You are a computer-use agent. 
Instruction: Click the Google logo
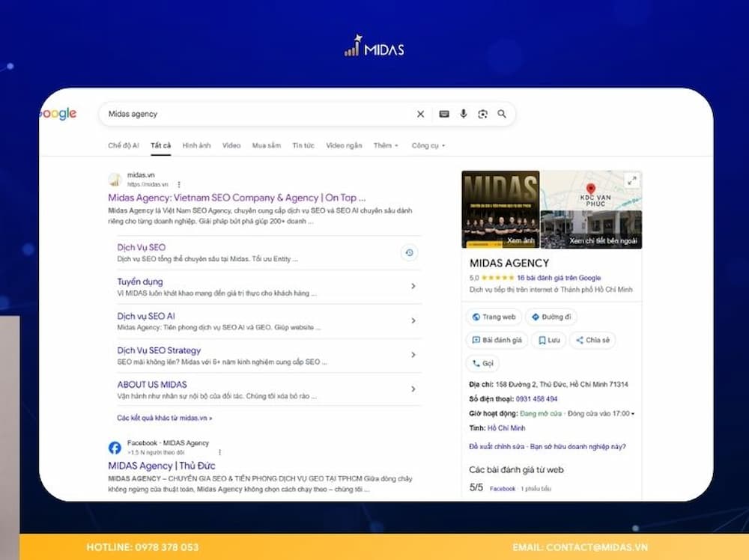[x=58, y=114]
